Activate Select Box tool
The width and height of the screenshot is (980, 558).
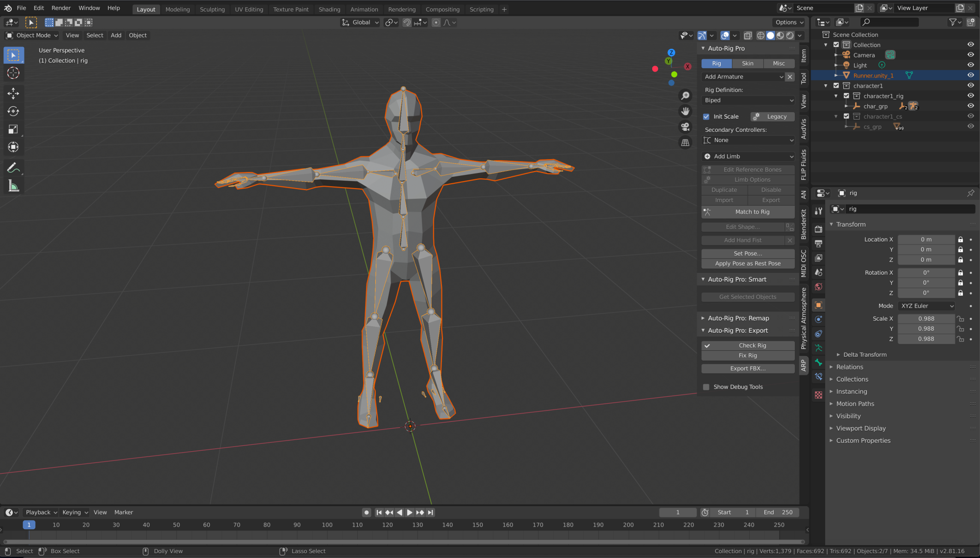(x=13, y=55)
